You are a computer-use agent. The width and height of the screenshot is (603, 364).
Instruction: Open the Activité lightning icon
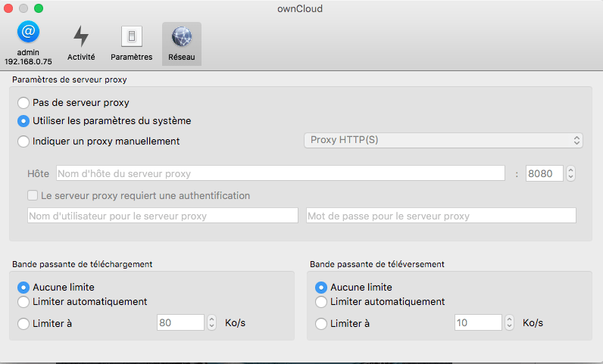(81, 37)
